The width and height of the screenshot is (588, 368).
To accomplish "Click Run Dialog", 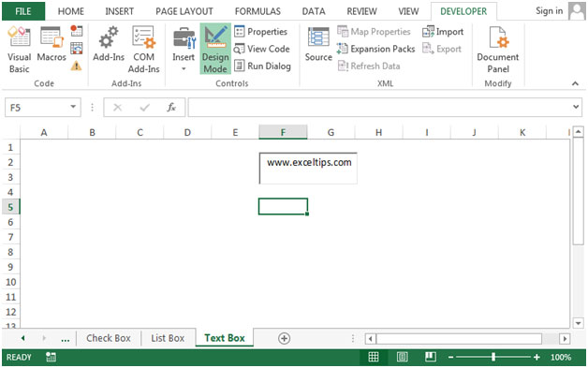I will click(262, 66).
